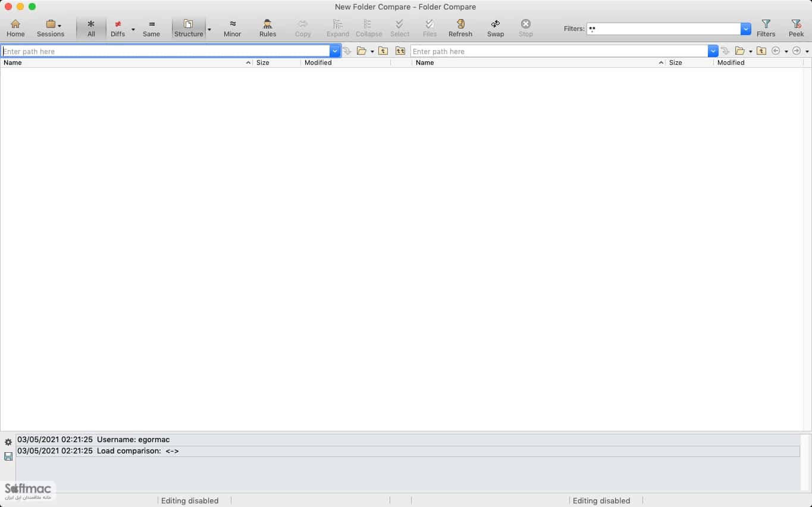Show All files filter

point(91,28)
